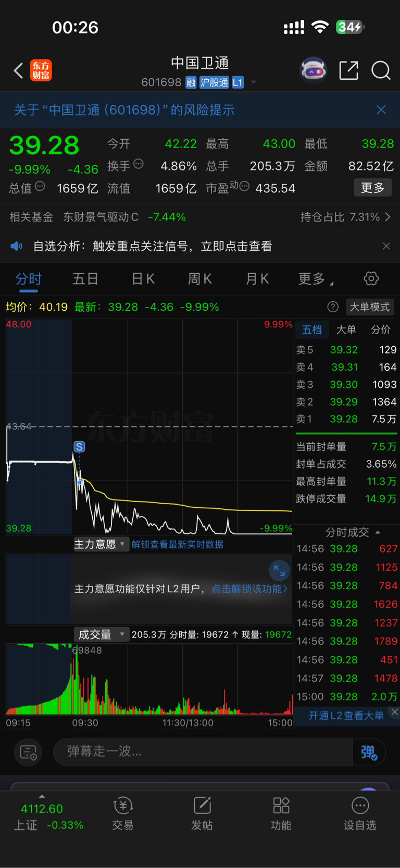Viewport: 400px width, 868px height.
Task: Open chart settings gear icon
Action: [371, 278]
